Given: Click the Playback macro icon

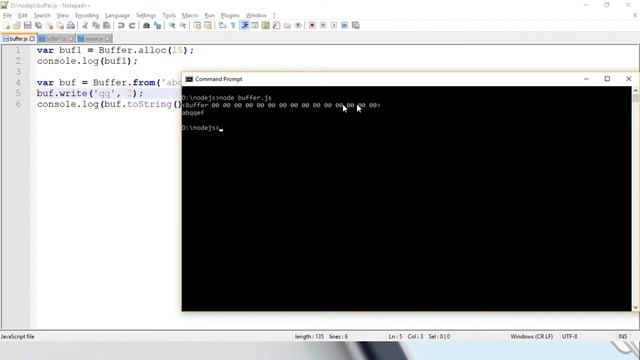Looking at the screenshot, I should pos(333,25).
